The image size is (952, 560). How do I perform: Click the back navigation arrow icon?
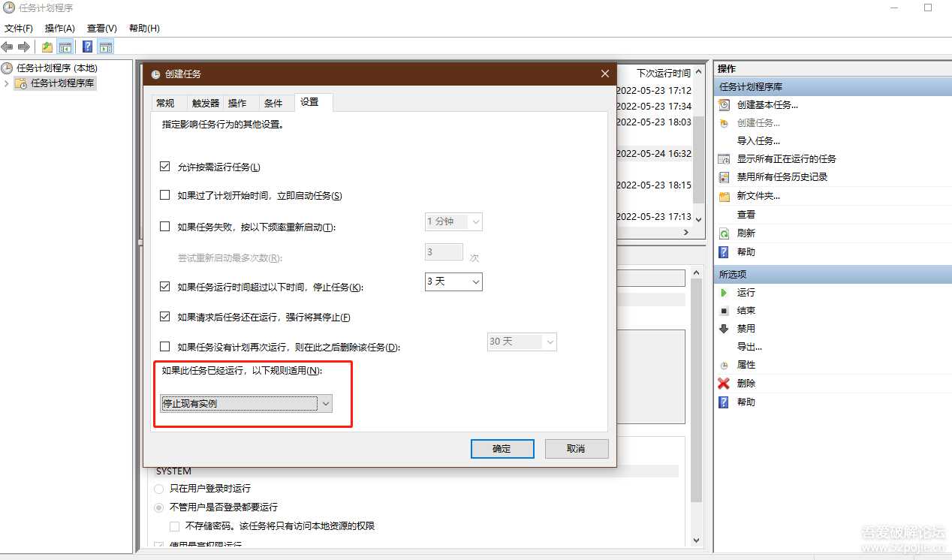(7, 46)
